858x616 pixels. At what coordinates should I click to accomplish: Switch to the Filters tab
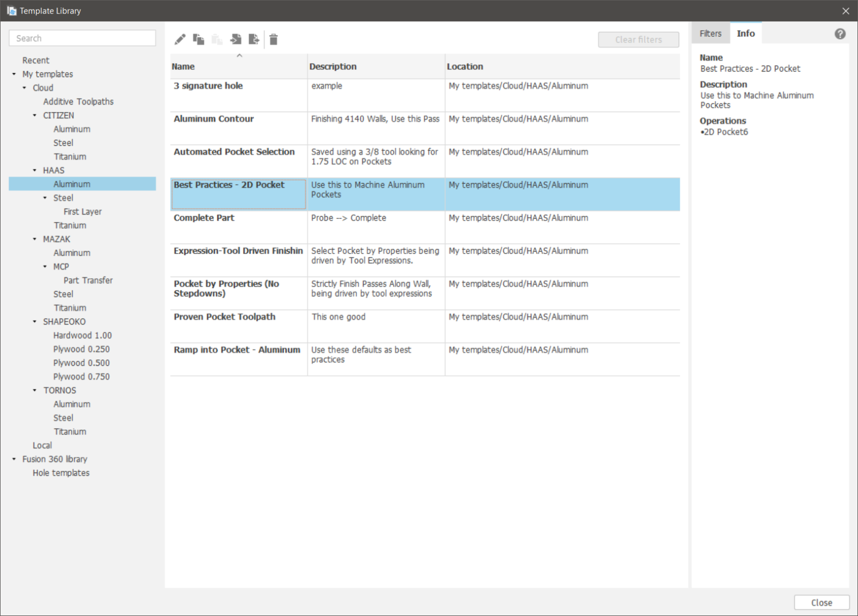coord(710,33)
